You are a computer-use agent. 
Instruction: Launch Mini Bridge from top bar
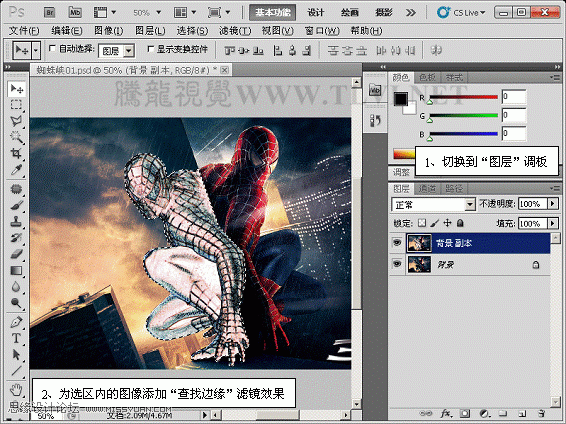[x=75, y=13]
